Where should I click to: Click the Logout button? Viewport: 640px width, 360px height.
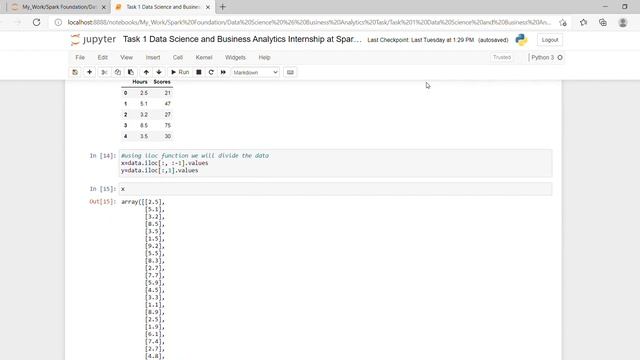(x=550, y=40)
